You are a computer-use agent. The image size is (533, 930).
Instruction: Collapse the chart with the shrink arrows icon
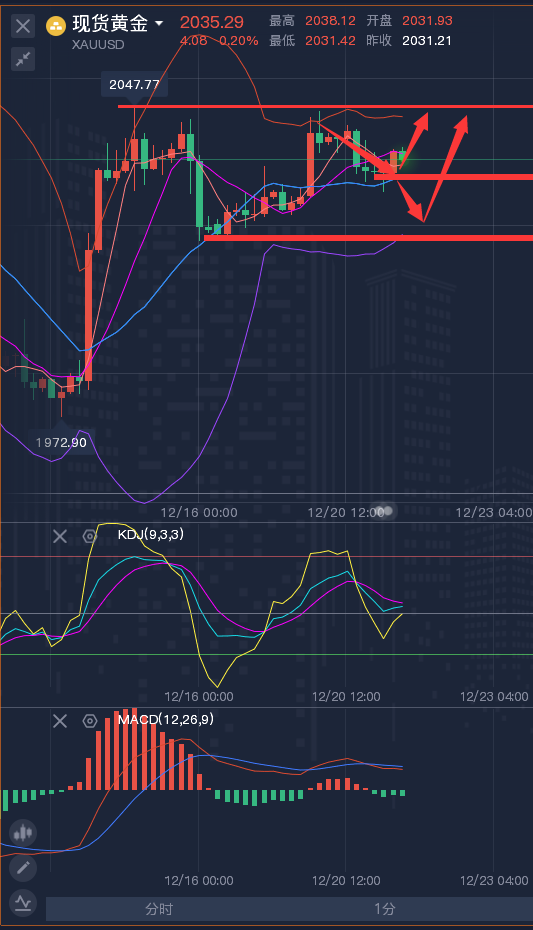coord(23,59)
